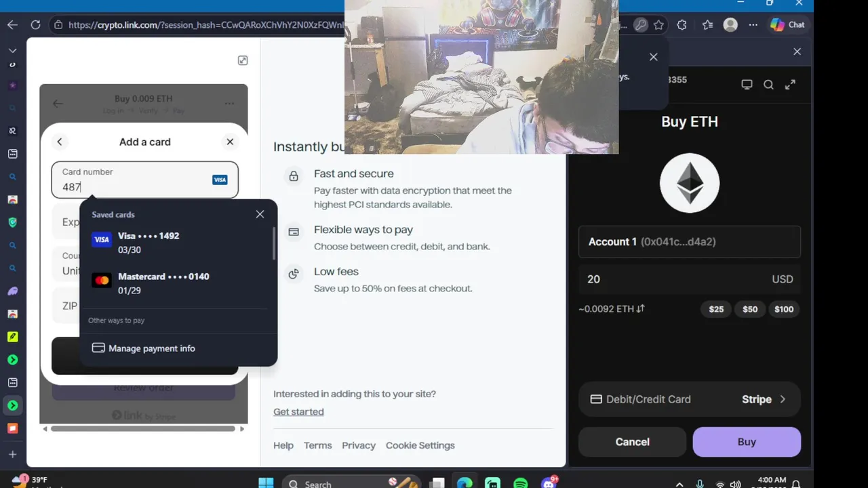Select the lime pencil vertical tab
868x488 pixels.
tap(12, 337)
